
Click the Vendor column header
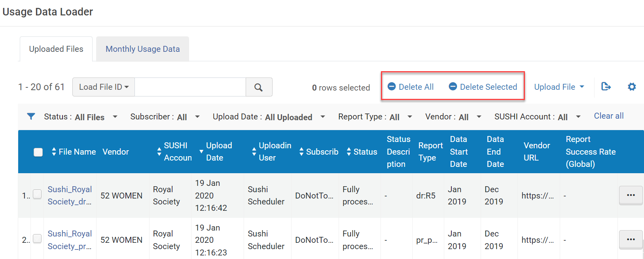[116, 152]
